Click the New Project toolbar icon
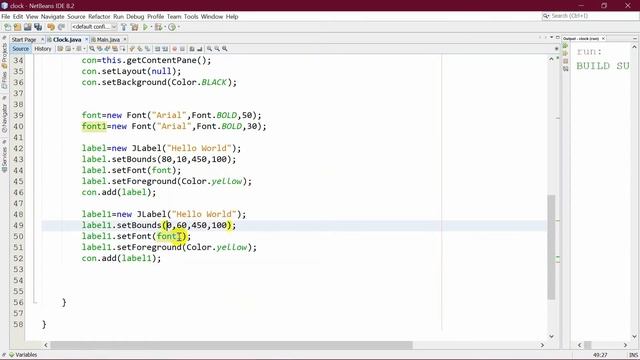Image resolution: width=640 pixels, height=360 pixels. coord(17,27)
